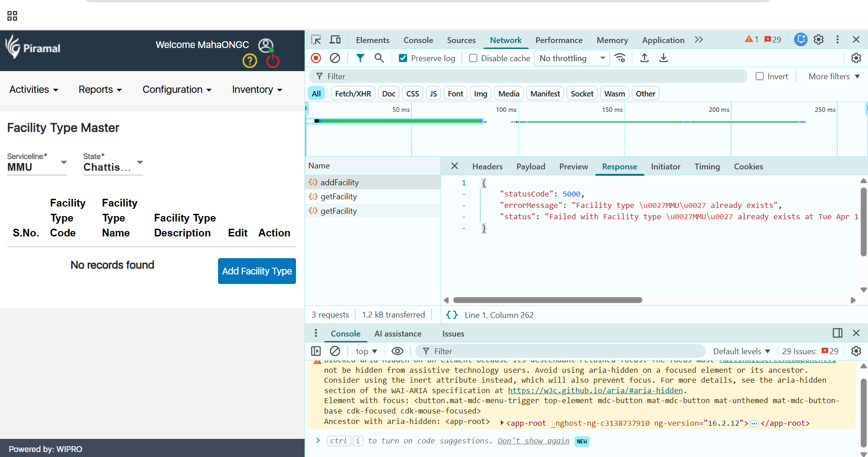Switch to the Headers tab
This screenshot has height=457, width=868.
point(487,167)
